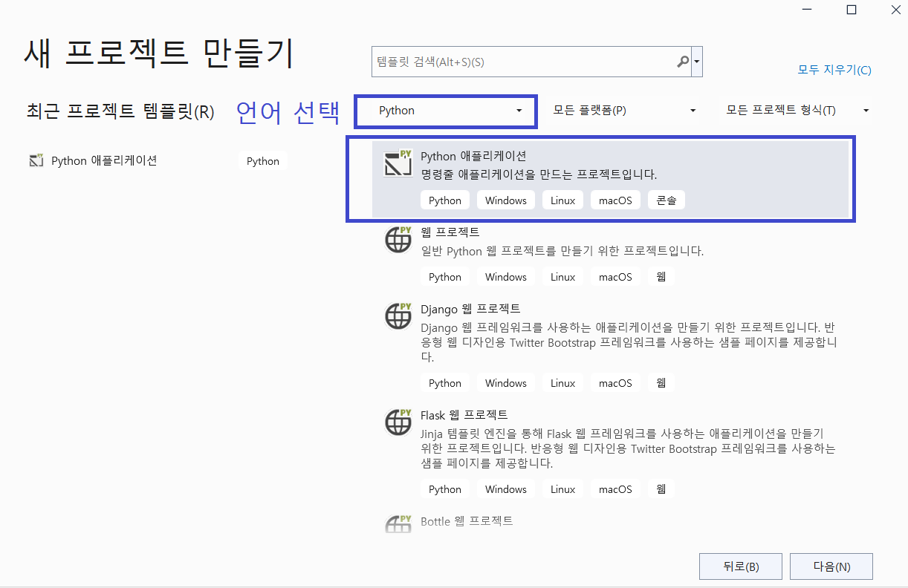This screenshot has height=588, width=908.
Task: Click the macOS tag under Django 웹 프로젝트
Action: pyautogui.click(x=615, y=383)
